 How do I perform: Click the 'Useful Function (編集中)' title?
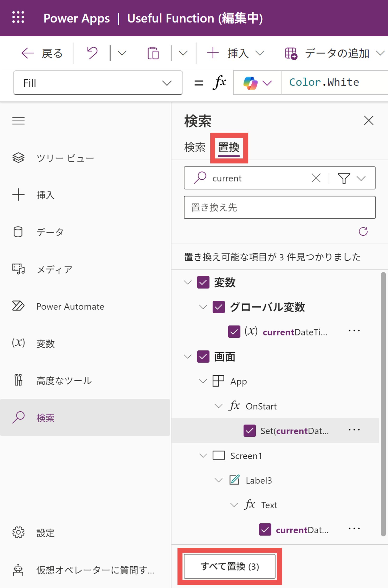coord(195,18)
